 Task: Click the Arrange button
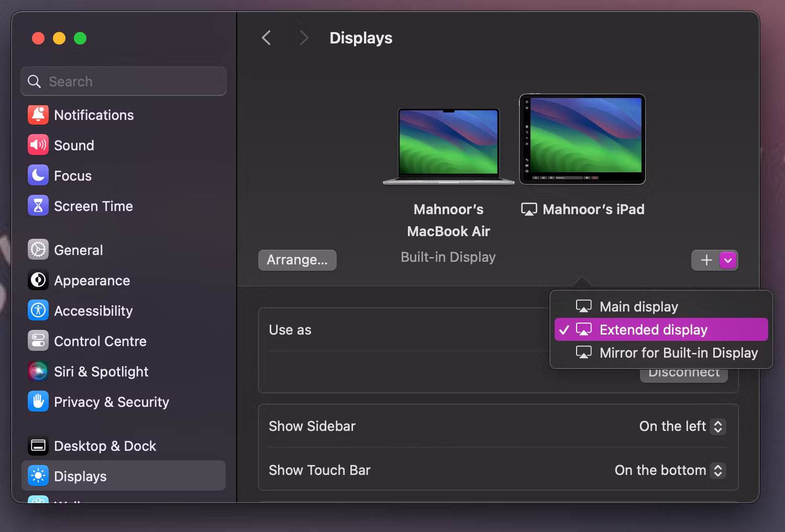(297, 260)
